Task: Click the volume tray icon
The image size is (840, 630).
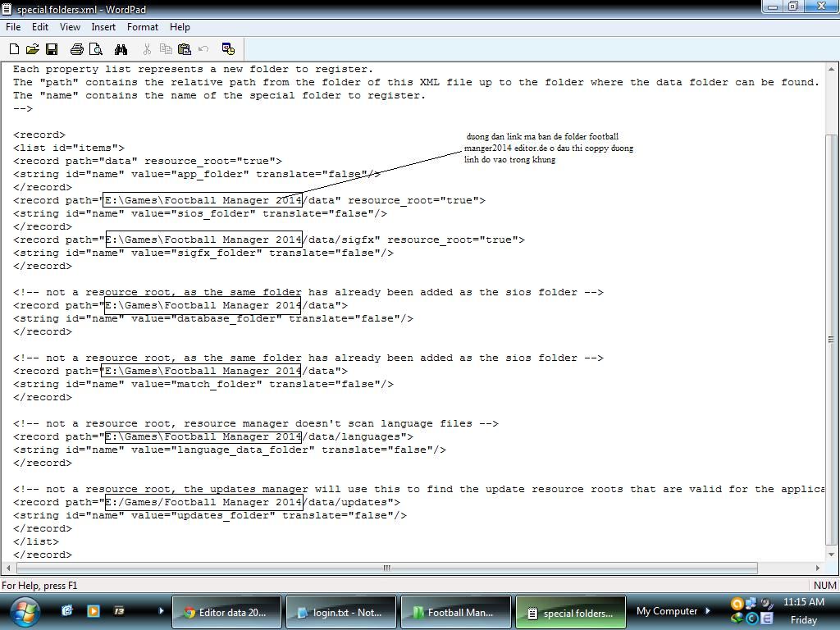Action: (767, 604)
